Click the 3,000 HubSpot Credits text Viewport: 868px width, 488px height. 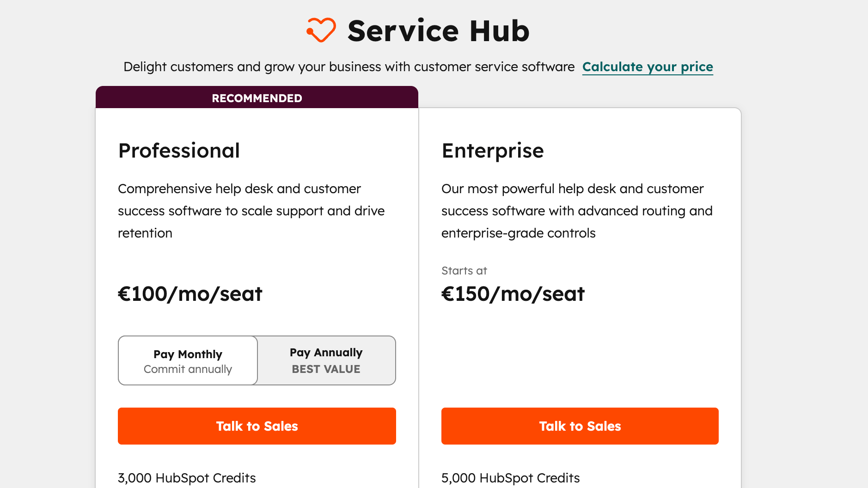tap(187, 478)
